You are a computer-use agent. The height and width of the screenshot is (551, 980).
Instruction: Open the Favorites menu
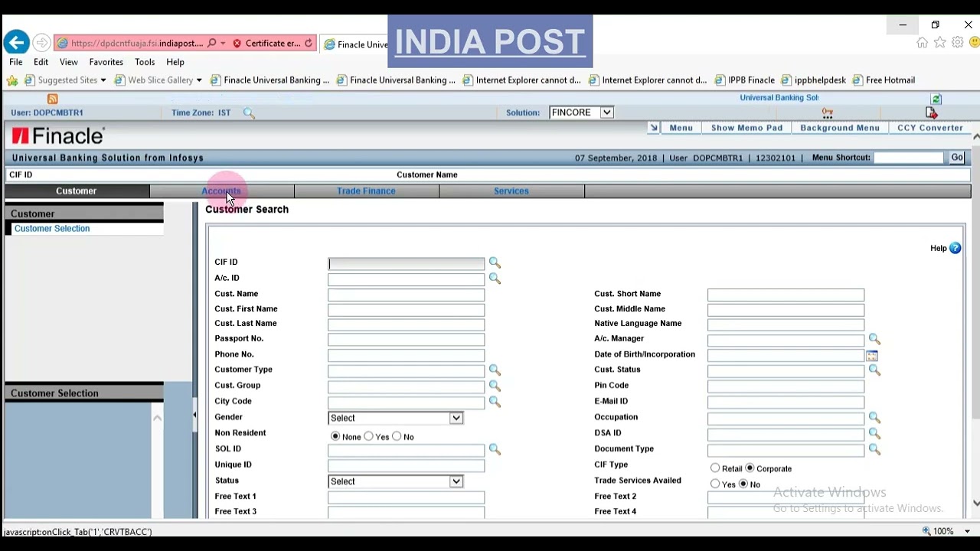point(106,62)
